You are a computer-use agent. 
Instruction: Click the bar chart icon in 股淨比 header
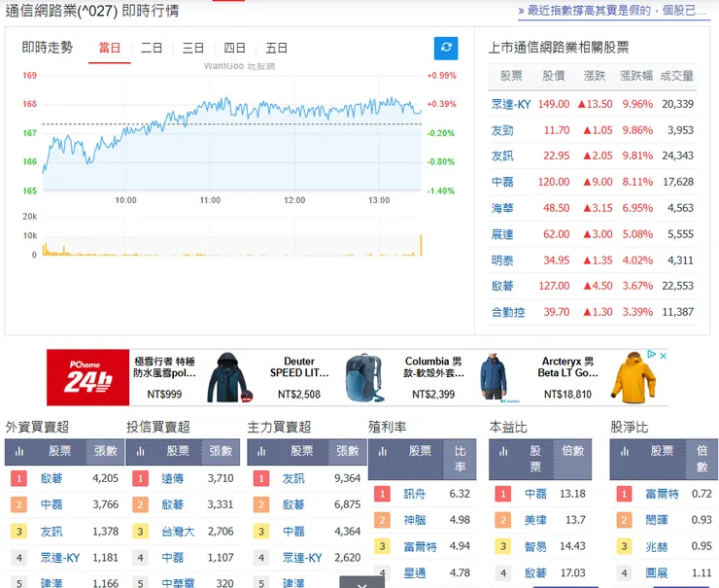click(625, 452)
